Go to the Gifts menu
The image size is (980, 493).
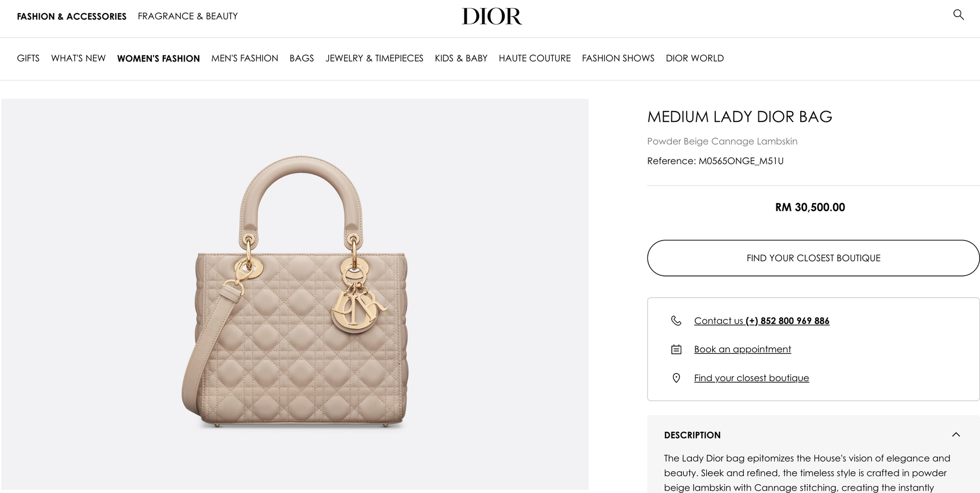coord(28,58)
